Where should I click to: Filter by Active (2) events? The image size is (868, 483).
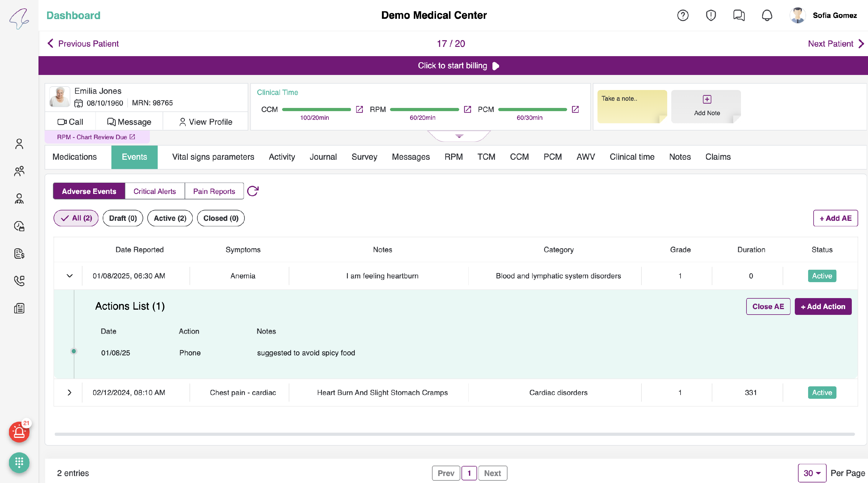(170, 218)
